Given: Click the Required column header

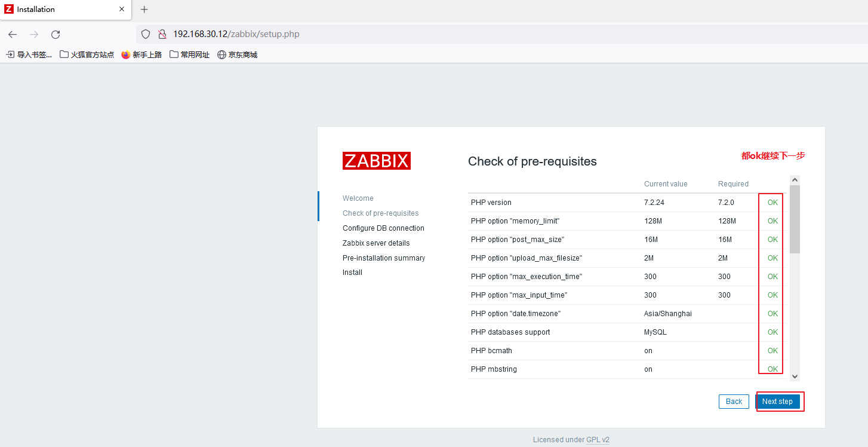Looking at the screenshot, I should (733, 184).
